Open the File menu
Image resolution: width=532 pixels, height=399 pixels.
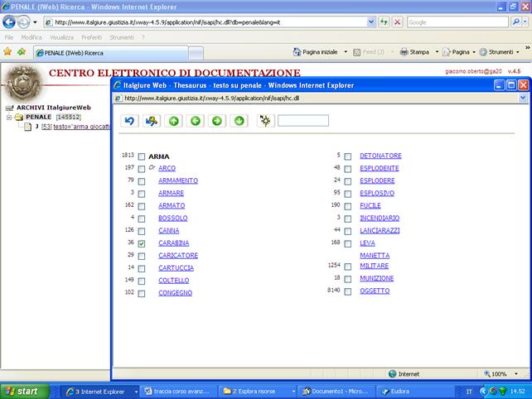coord(9,37)
